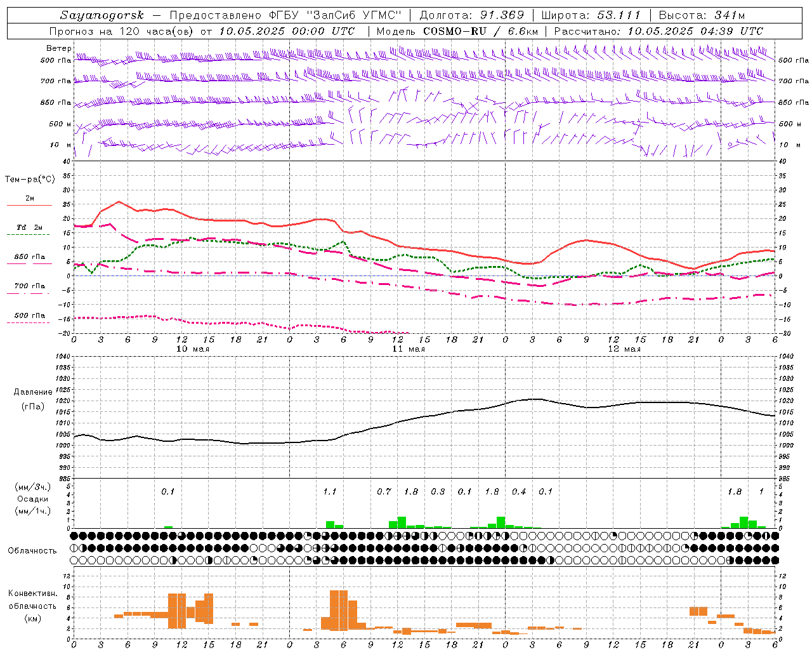Select the latitude text 'Широта: 53.111'

(591, 15)
